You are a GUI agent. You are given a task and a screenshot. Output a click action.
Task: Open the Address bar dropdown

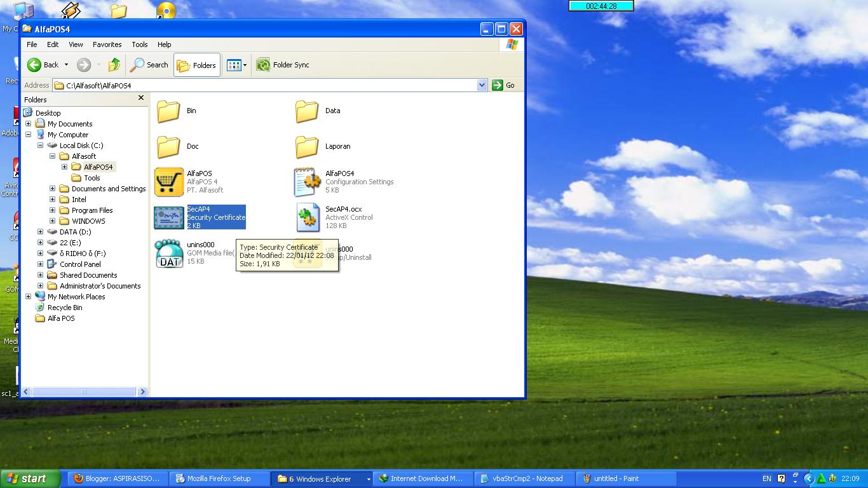482,85
